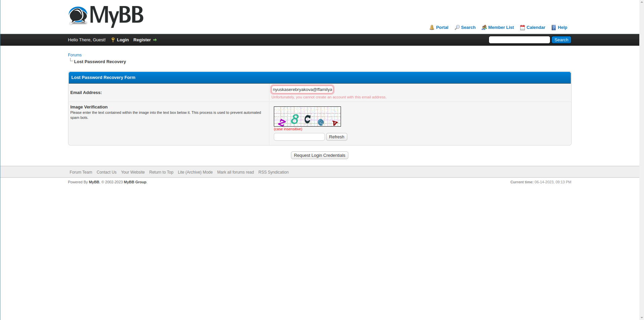The image size is (644, 320).
Task: Click the green Register arrow icon
Action: [155, 40]
